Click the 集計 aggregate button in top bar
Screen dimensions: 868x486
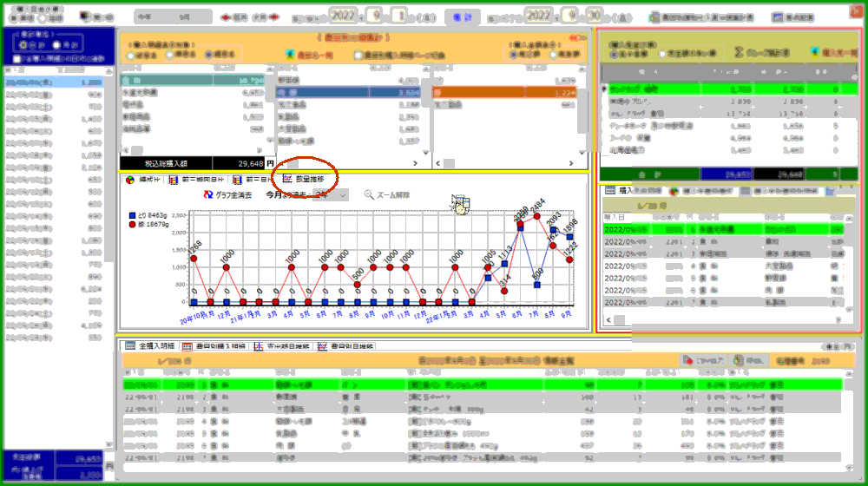pos(463,17)
